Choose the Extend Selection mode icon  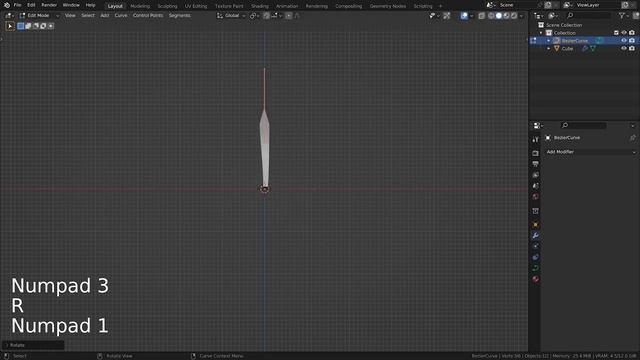[28, 26]
